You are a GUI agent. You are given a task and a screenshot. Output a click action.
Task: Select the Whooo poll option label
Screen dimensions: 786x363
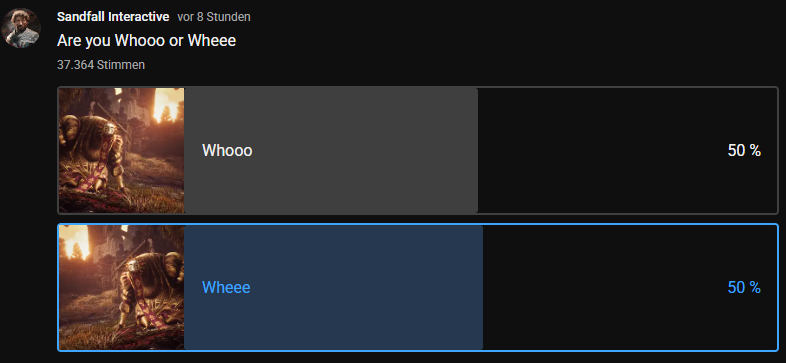[227, 150]
